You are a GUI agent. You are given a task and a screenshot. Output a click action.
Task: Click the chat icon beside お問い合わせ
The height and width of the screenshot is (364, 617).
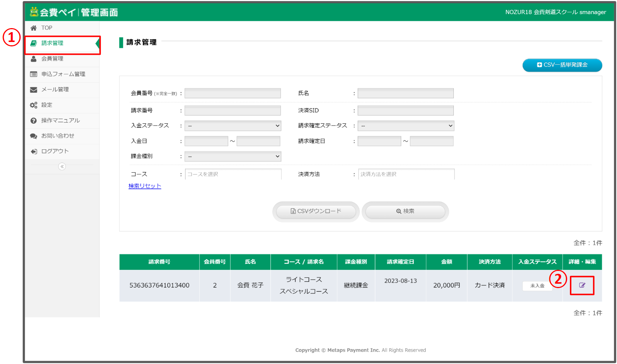point(33,136)
